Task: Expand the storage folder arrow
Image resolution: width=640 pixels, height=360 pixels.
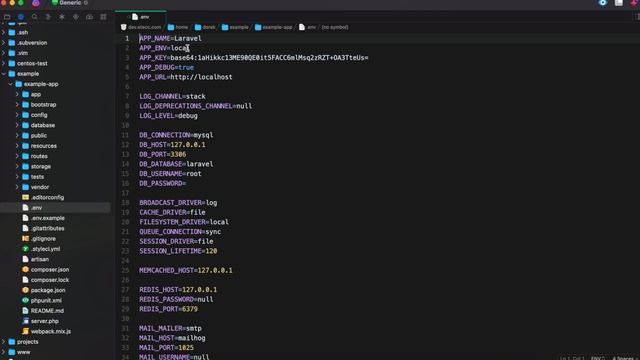Action: 17,167
